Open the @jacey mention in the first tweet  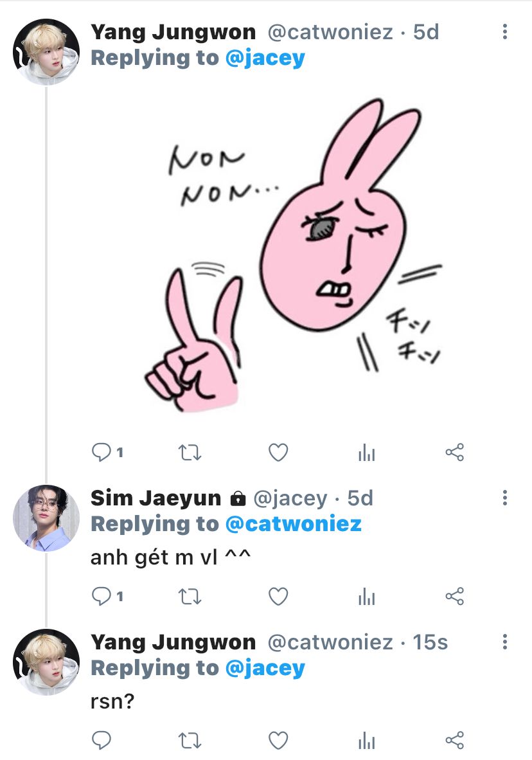pos(265,58)
